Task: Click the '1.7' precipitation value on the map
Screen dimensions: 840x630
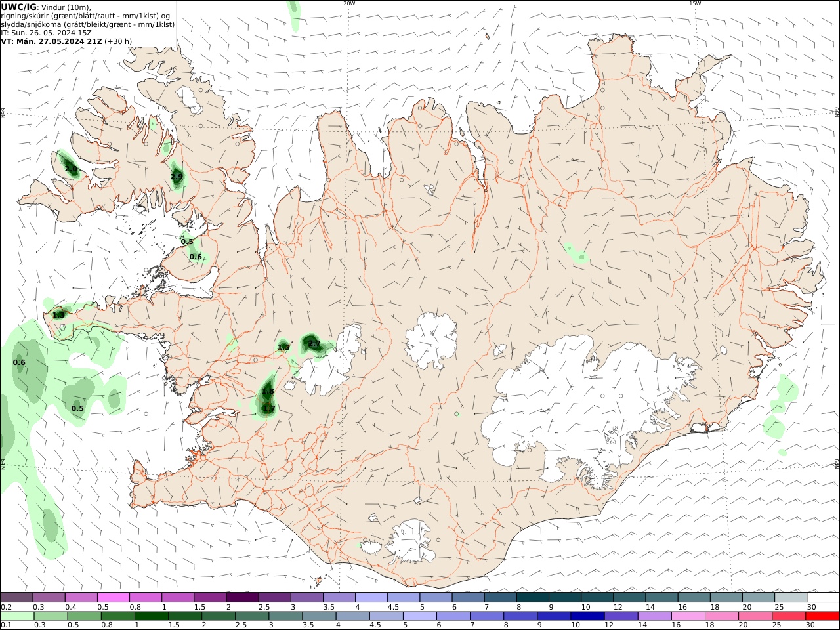Action: click(x=269, y=408)
